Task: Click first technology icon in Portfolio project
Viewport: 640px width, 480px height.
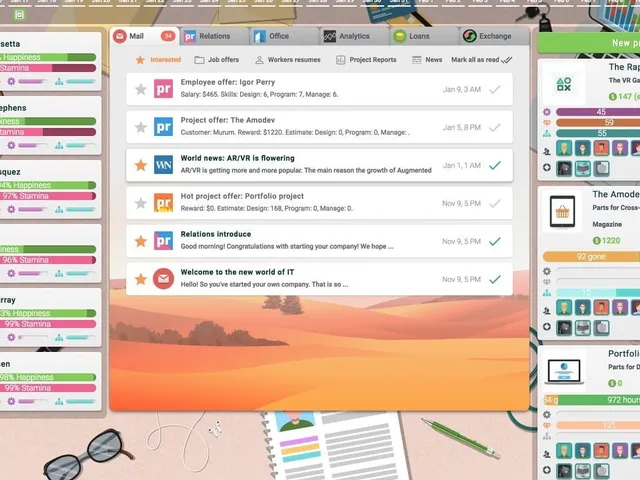Action: (564, 470)
